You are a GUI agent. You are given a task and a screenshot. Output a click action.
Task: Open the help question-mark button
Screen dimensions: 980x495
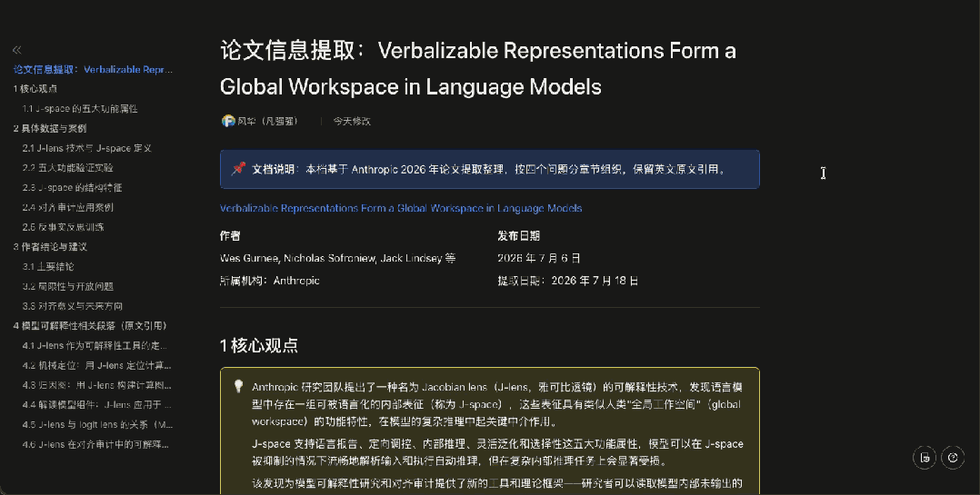953,458
